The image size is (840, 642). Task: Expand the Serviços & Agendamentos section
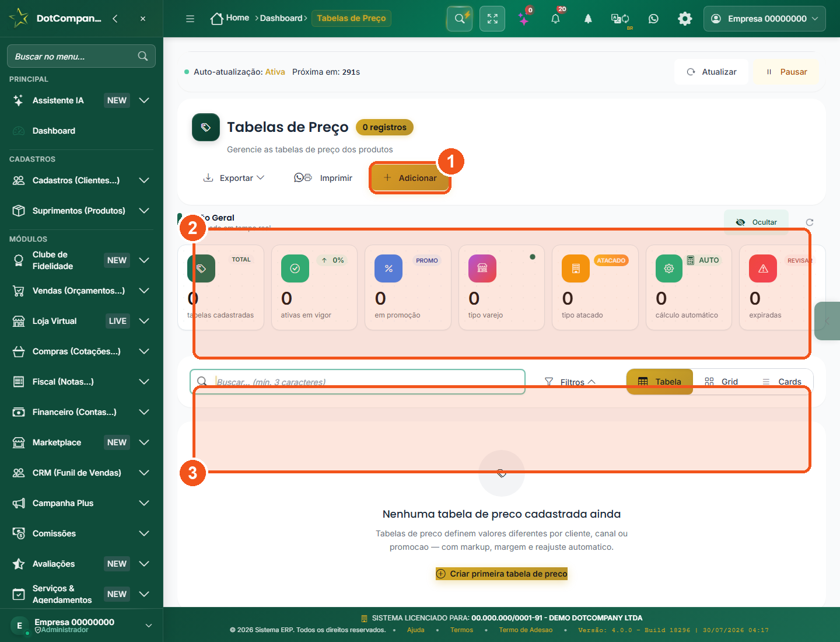(x=144, y=594)
